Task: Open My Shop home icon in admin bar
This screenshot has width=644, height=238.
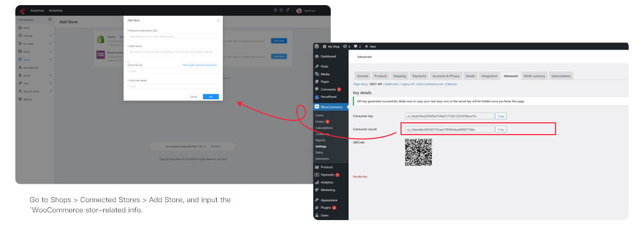Action: [x=325, y=46]
